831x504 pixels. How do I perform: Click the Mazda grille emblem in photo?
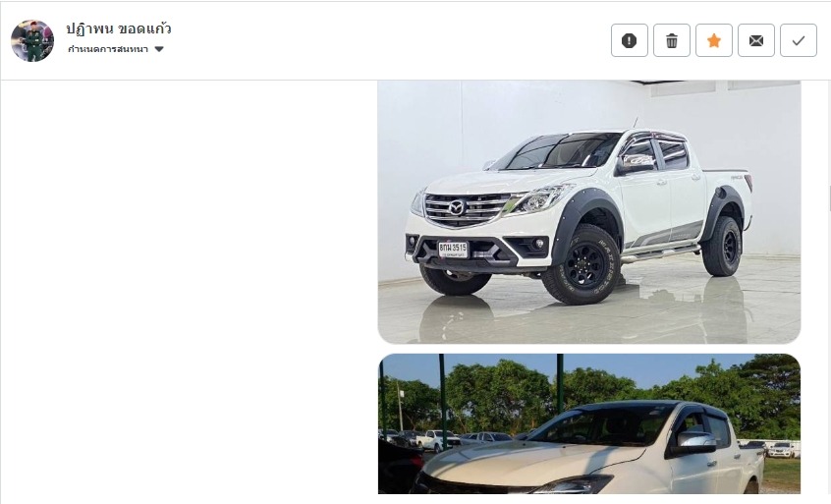(x=457, y=207)
